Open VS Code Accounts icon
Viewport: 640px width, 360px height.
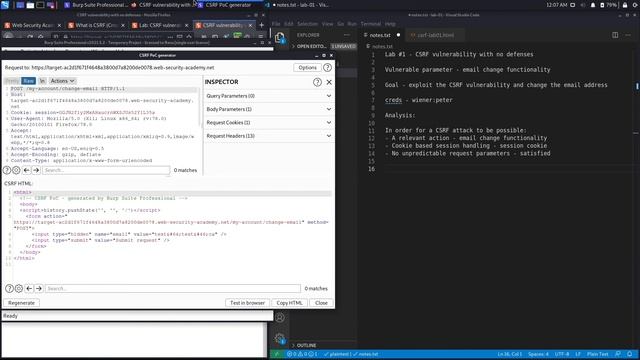(x=280, y=317)
